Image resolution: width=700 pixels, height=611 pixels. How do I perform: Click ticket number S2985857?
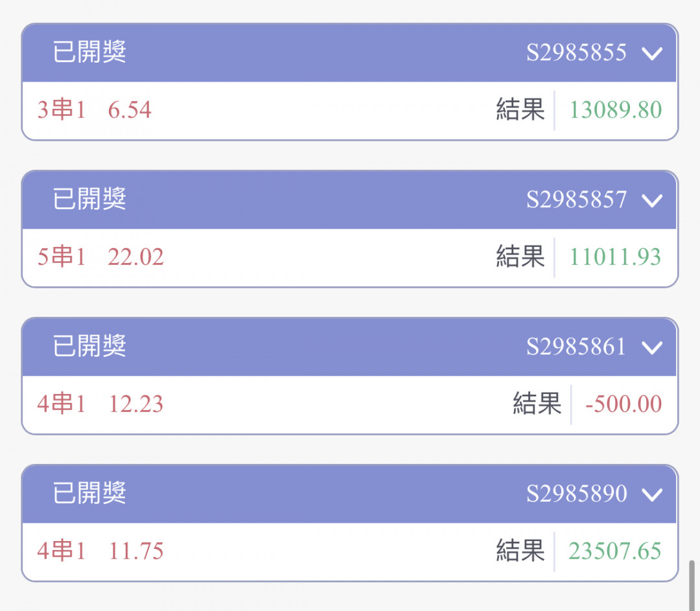pos(576,200)
